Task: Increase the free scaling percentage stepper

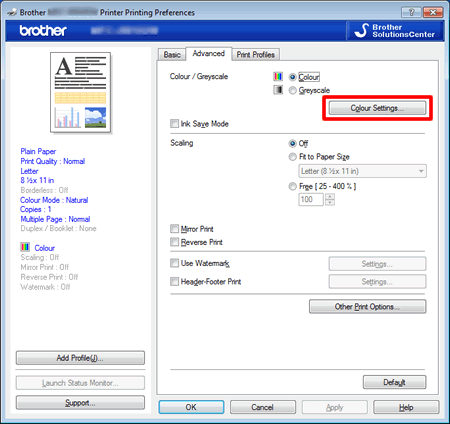Action: pos(330,196)
